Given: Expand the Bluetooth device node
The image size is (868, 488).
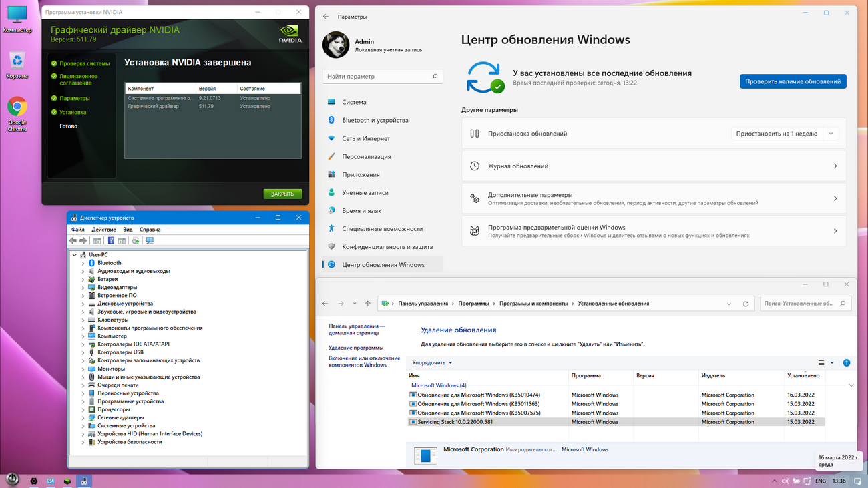Looking at the screenshot, I should click(x=83, y=263).
